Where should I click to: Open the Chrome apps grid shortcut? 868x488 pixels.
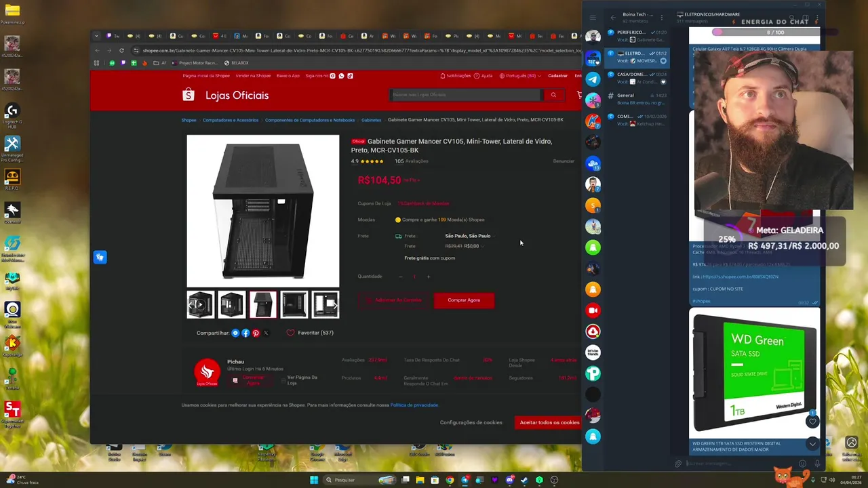[x=96, y=63]
